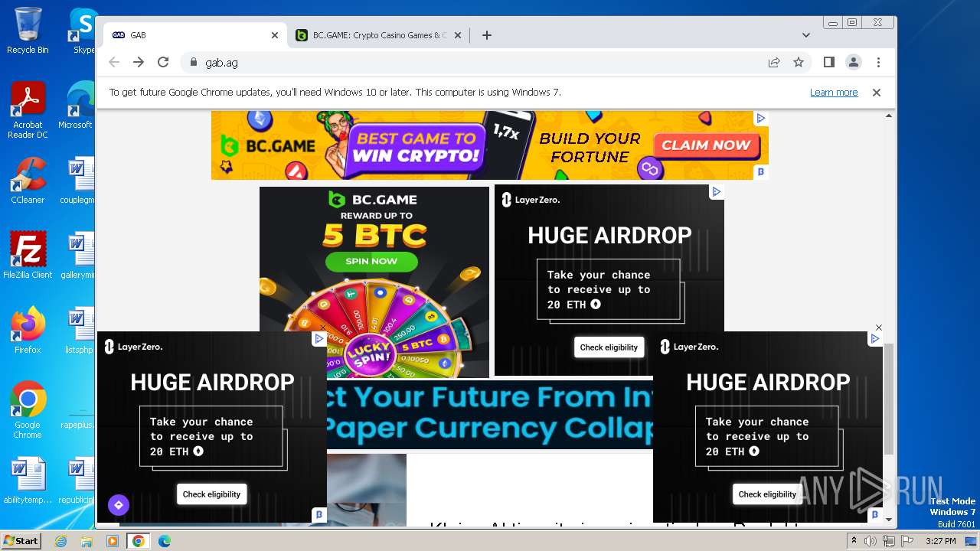Reload the gab.ag page
This screenshot has height=551, width=980.
tap(163, 62)
